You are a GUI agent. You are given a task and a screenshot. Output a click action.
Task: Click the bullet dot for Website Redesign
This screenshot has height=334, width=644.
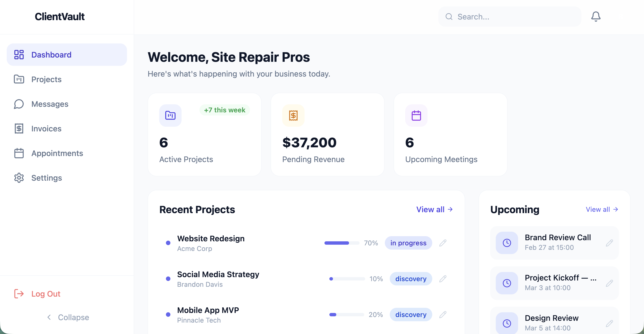click(x=168, y=243)
